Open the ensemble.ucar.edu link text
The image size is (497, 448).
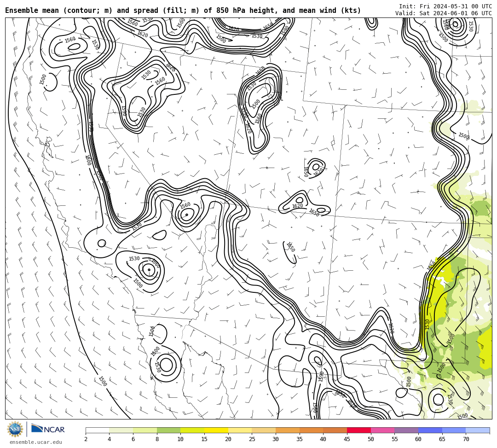click(x=36, y=442)
